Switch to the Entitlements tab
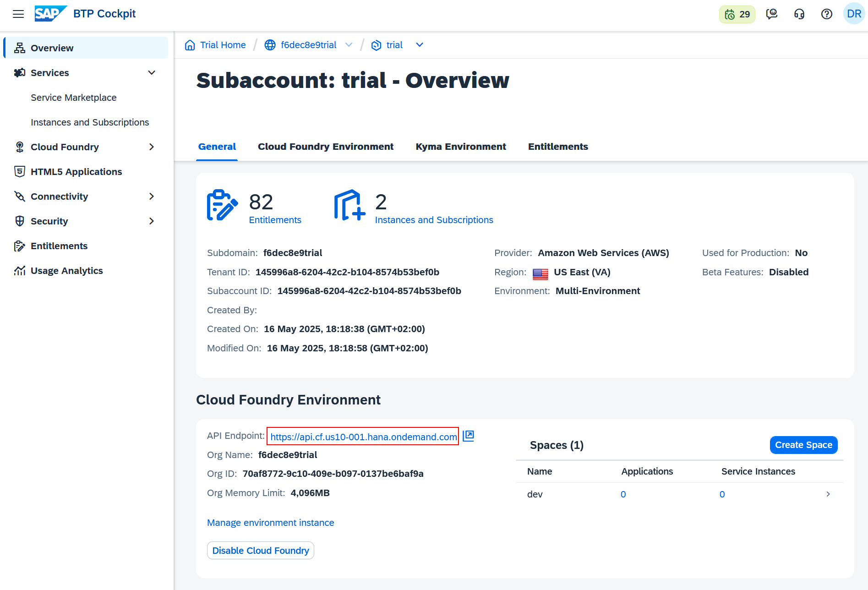Viewport: 868px width, 590px height. point(558,147)
